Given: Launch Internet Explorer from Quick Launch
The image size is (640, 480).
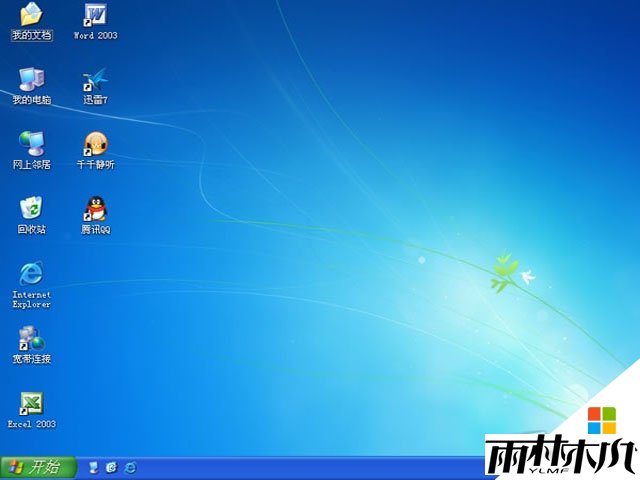Looking at the screenshot, I should (129, 467).
